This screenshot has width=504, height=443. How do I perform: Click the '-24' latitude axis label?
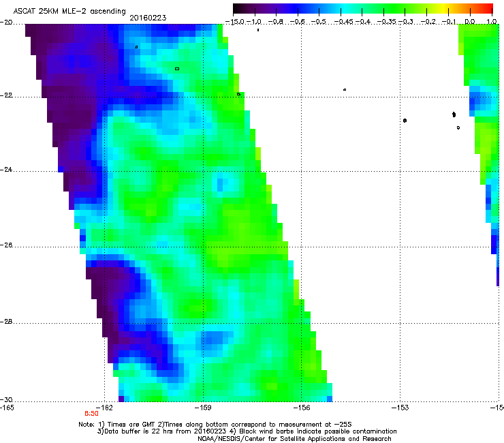point(6,170)
